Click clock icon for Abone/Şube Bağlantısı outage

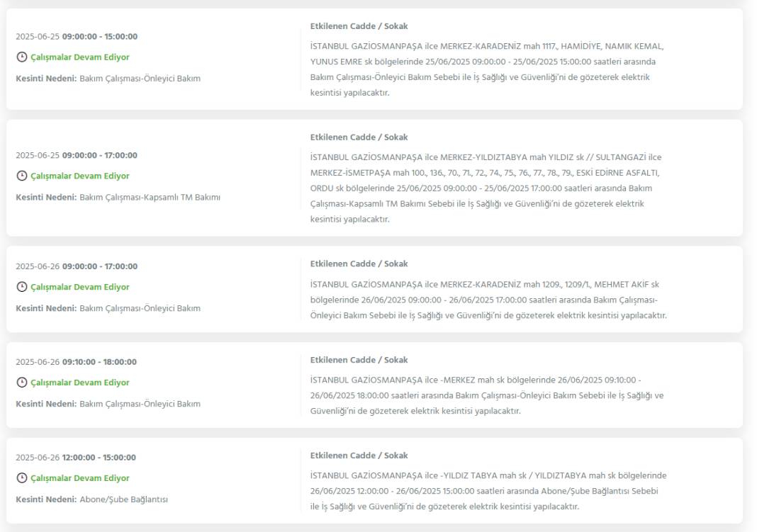coord(22,477)
